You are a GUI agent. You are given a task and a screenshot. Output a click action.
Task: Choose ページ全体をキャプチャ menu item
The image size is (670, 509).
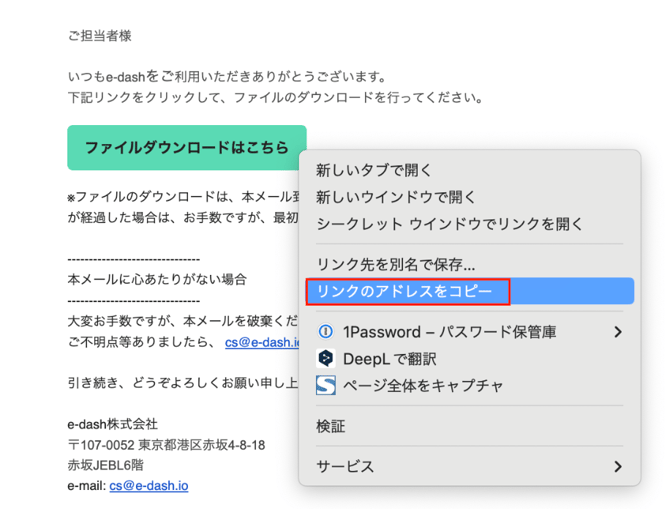click(x=423, y=385)
